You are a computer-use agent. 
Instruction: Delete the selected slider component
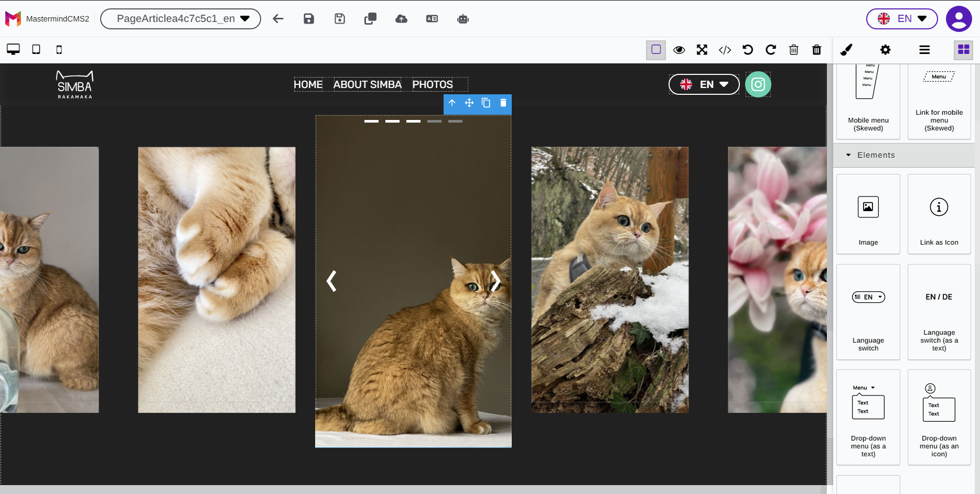(x=503, y=103)
